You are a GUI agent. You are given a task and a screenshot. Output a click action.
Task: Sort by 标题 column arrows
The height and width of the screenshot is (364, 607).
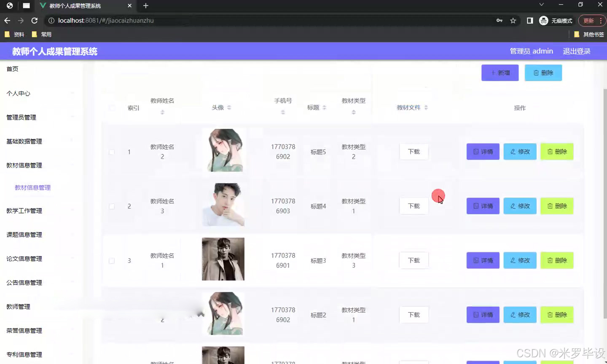[x=324, y=108]
